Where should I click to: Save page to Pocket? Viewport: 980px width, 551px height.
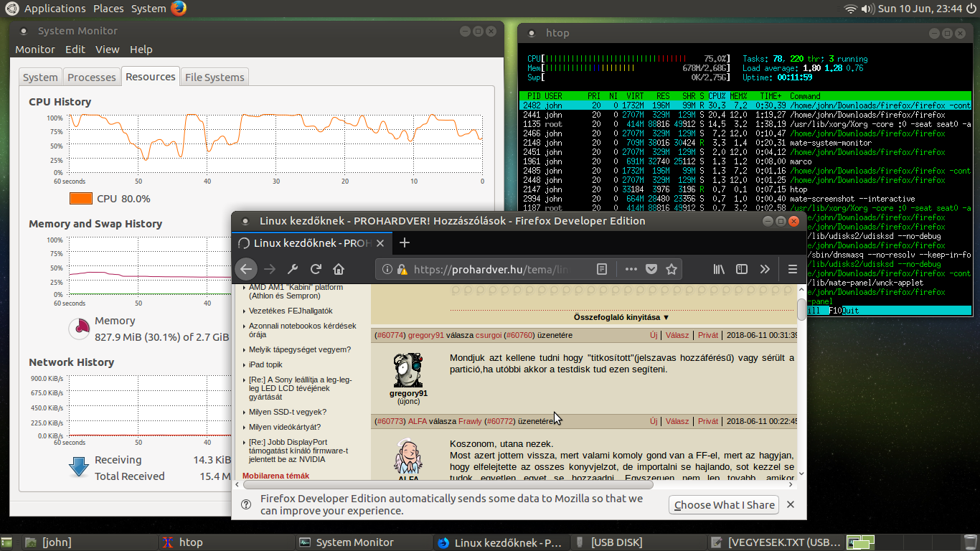[x=651, y=269]
